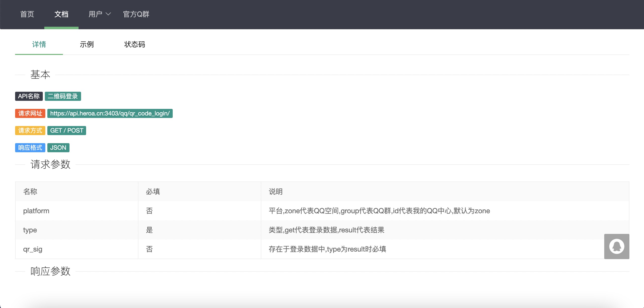Open the QQ contact floating icon

(617, 246)
